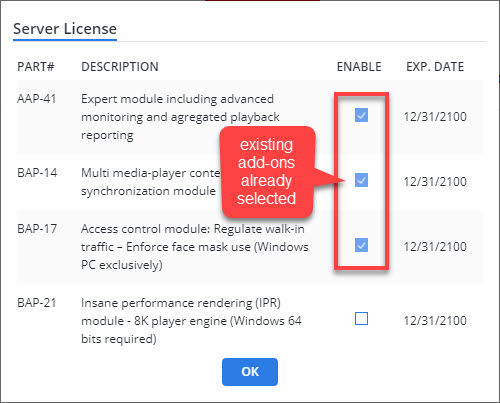The height and width of the screenshot is (403, 500).
Task: Click the red 'existing add-ons' callout
Action: coord(267,172)
